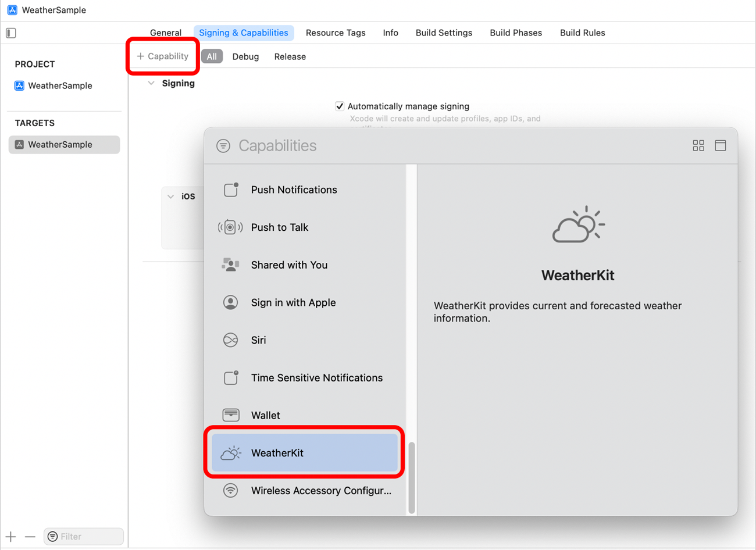Click WeatherSample under PROJECT
Screen dimensions: 756x550
coord(60,85)
